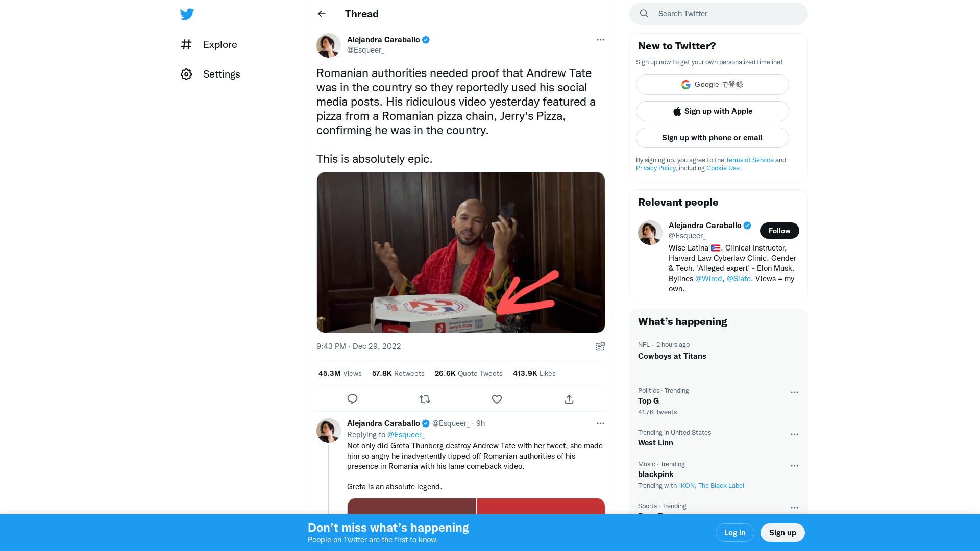Screen dimensions: 980x551
Task: Click the share upload icon on tweet
Action: pyautogui.click(x=569, y=399)
